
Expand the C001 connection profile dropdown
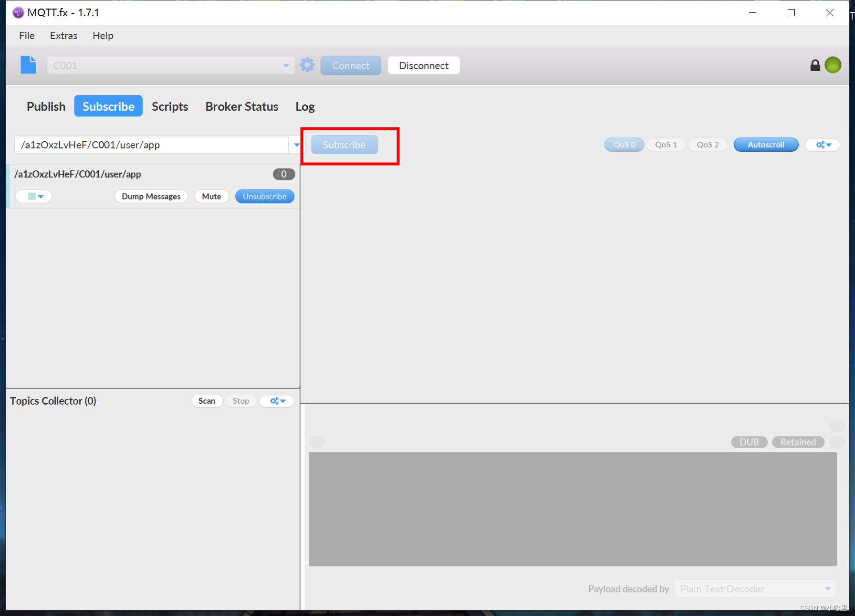click(285, 65)
